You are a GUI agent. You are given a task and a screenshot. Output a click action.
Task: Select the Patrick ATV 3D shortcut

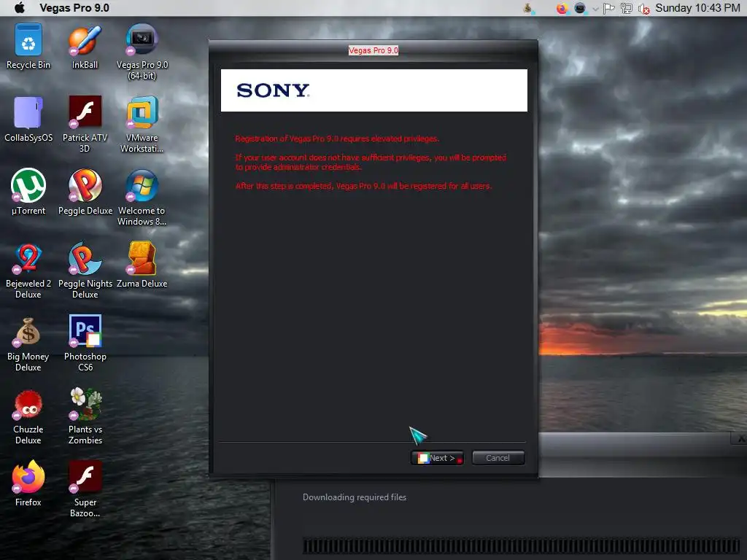click(85, 124)
